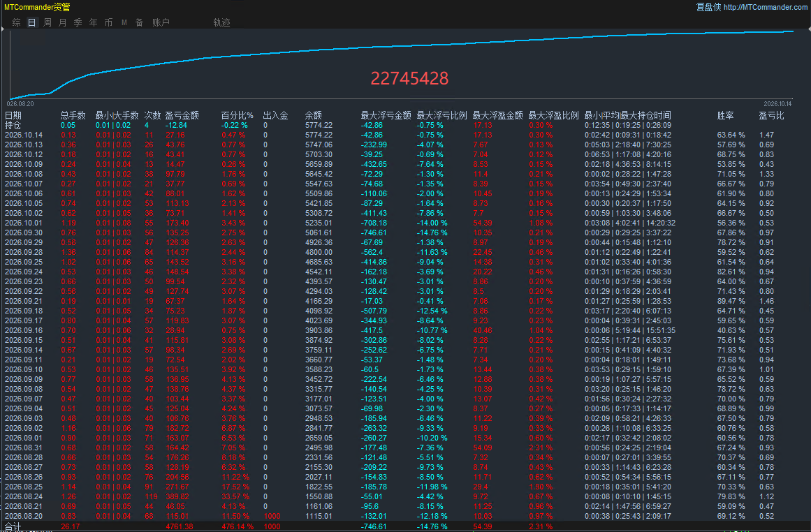Select the 持仓 row label
The height and width of the screenshot is (532, 811).
pyautogui.click(x=13, y=125)
